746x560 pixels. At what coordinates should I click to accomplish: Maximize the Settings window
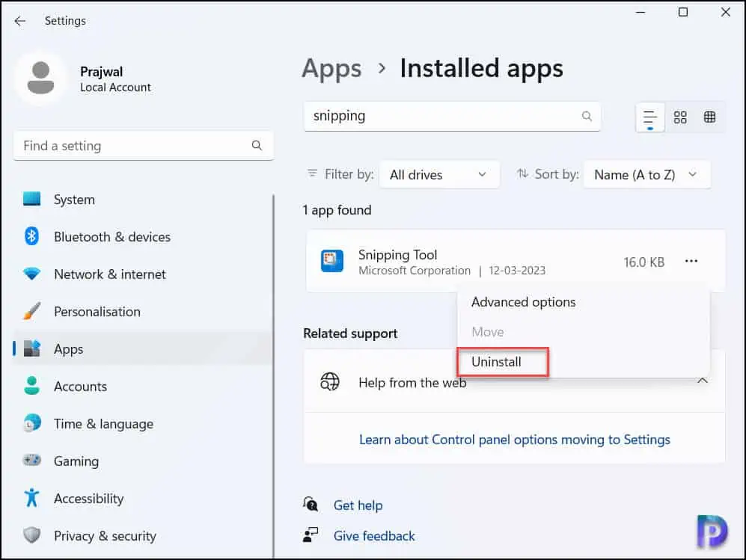[x=682, y=12]
